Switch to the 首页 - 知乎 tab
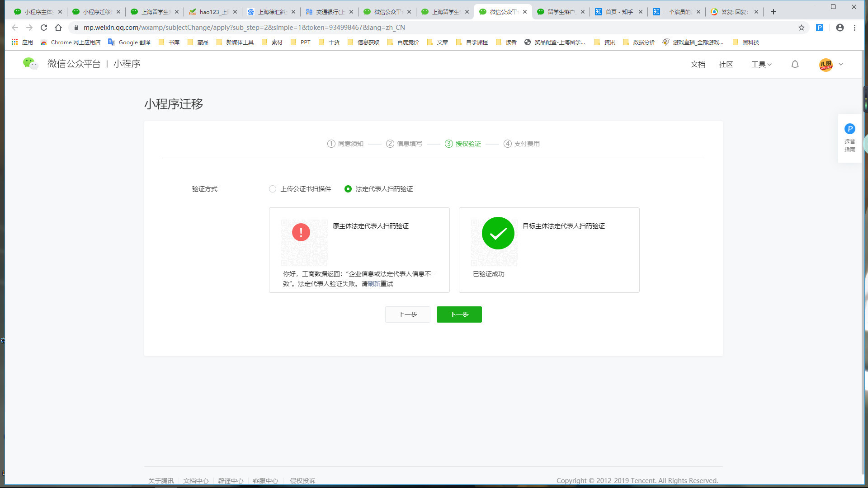868x488 pixels. coord(618,12)
